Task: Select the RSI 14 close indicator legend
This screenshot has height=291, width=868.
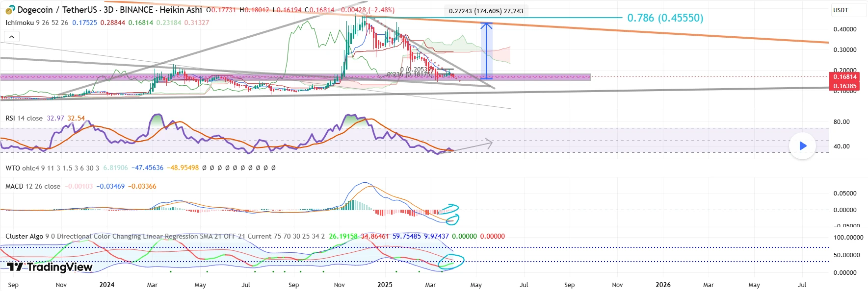Action: (x=24, y=118)
